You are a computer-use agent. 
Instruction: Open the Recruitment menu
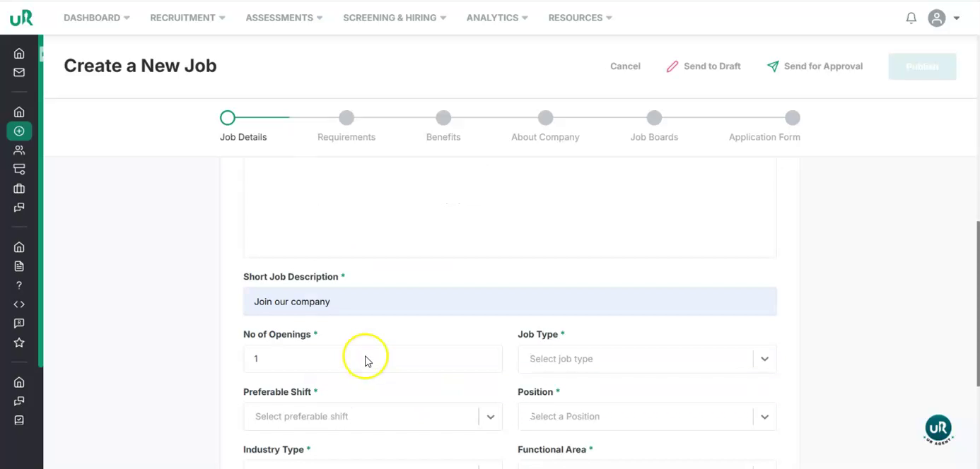coord(187,18)
